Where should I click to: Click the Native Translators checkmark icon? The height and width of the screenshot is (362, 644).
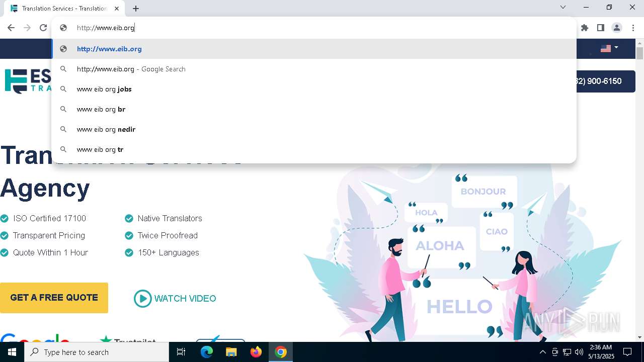click(x=129, y=218)
